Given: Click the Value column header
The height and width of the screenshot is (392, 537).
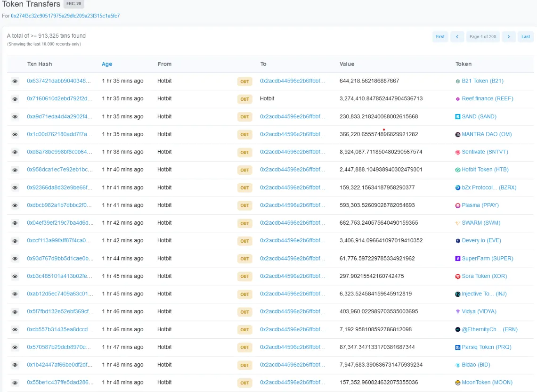Looking at the screenshot, I should click(x=347, y=64).
